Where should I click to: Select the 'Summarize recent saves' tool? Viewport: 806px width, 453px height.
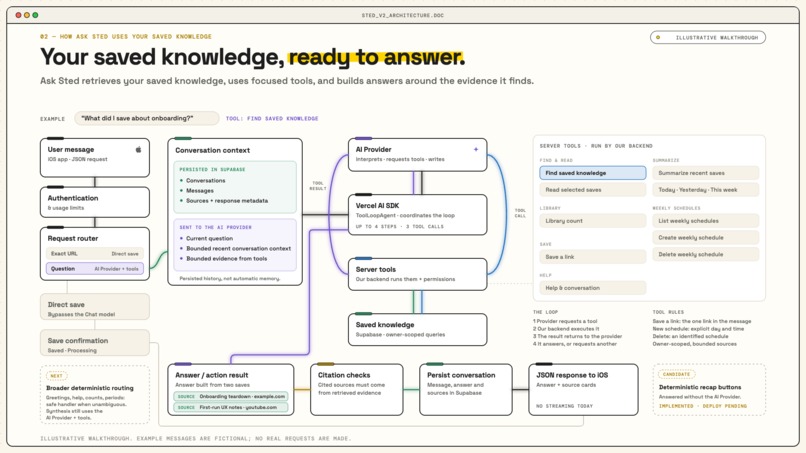coord(706,173)
